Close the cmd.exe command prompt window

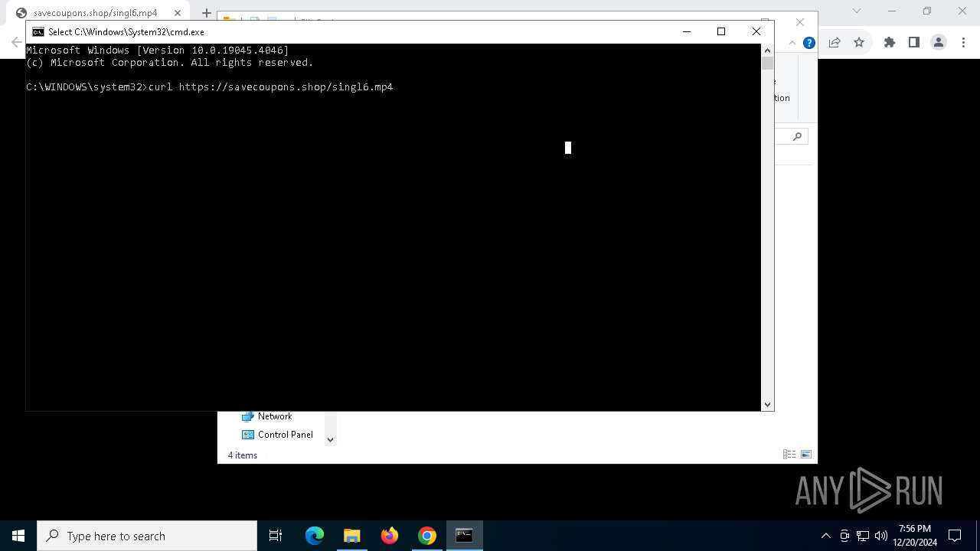click(756, 31)
